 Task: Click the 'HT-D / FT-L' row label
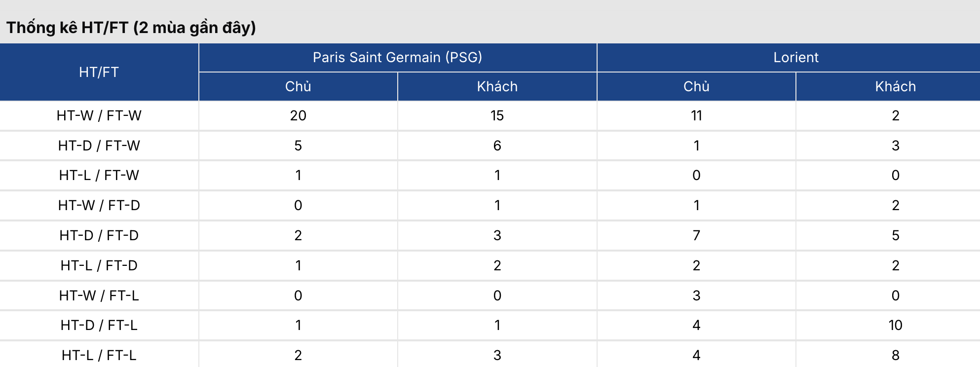pos(99,325)
